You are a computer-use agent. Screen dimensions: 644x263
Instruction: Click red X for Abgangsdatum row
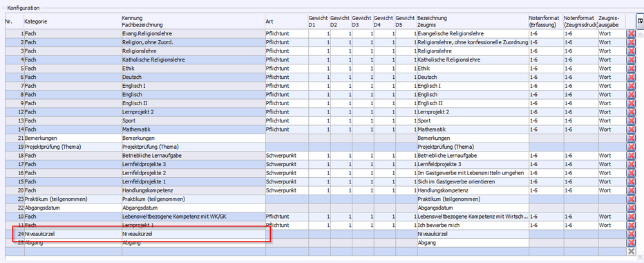(631, 208)
